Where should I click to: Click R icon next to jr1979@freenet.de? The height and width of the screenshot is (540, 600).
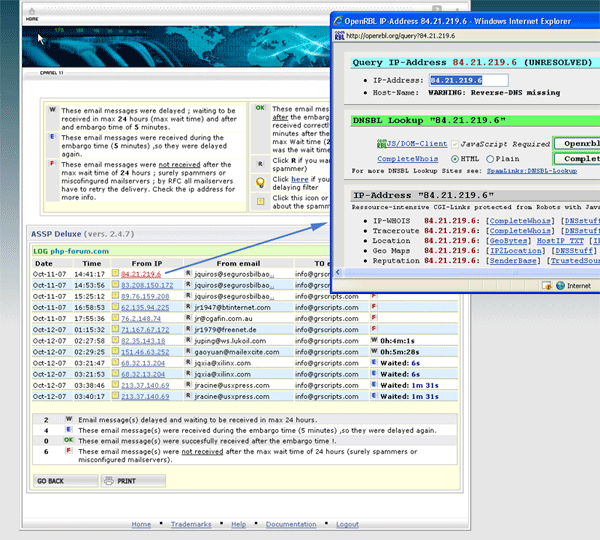pyautogui.click(x=188, y=329)
